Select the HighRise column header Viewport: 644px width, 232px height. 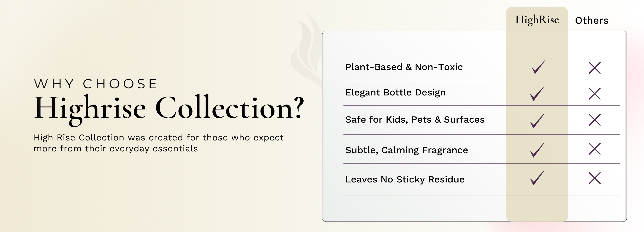point(537,20)
